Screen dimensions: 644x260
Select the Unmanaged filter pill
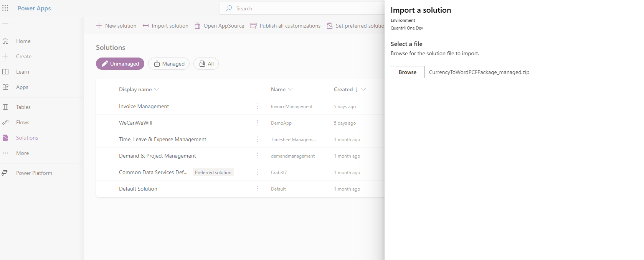pyautogui.click(x=120, y=64)
